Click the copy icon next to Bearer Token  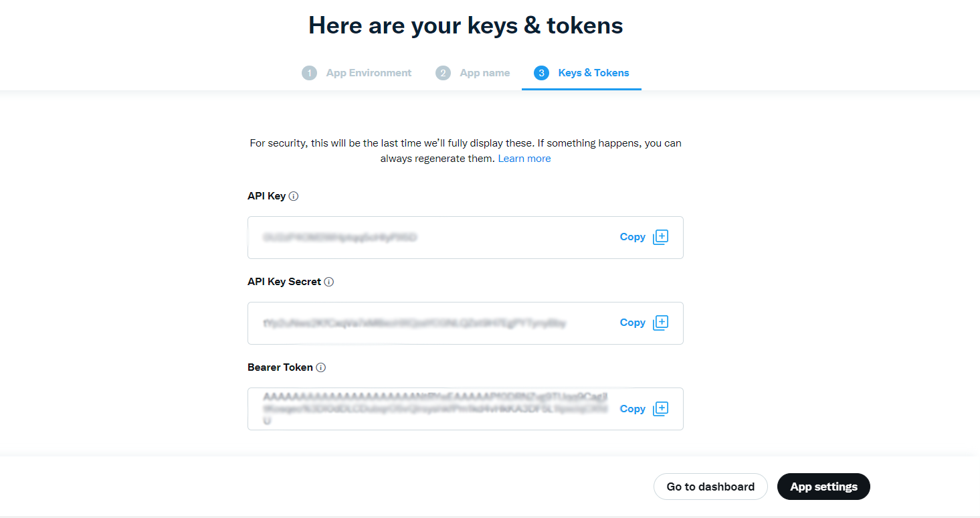click(660, 408)
